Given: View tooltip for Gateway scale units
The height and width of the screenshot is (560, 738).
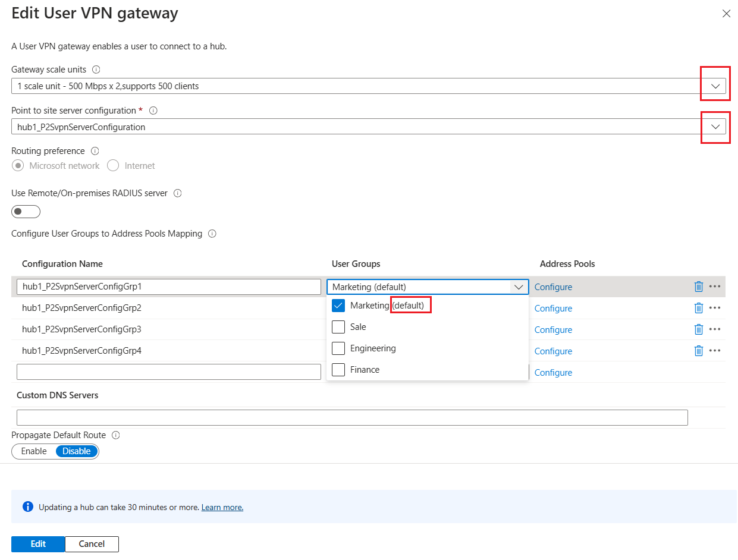Looking at the screenshot, I should point(96,69).
